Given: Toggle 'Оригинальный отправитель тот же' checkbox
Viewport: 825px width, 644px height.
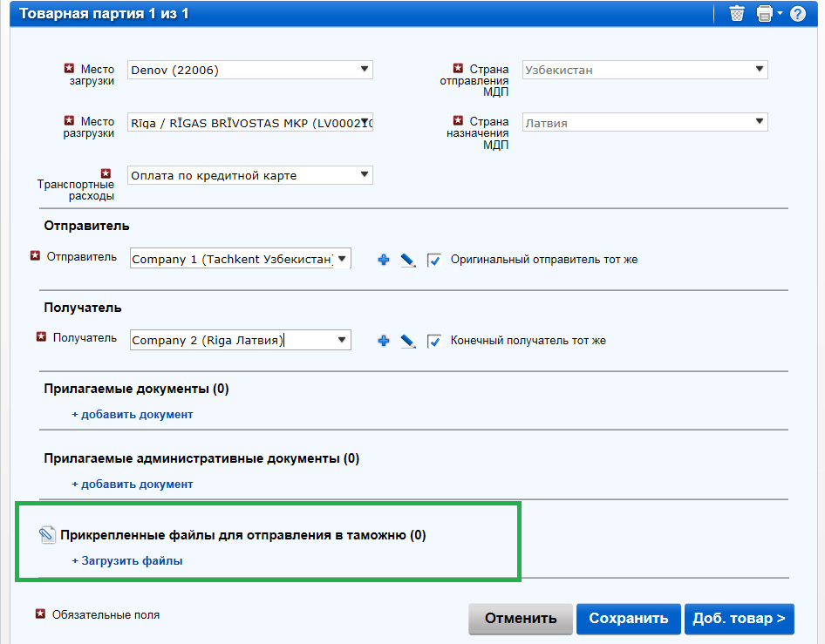Looking at the screenshot, I should tap(434, 260).
